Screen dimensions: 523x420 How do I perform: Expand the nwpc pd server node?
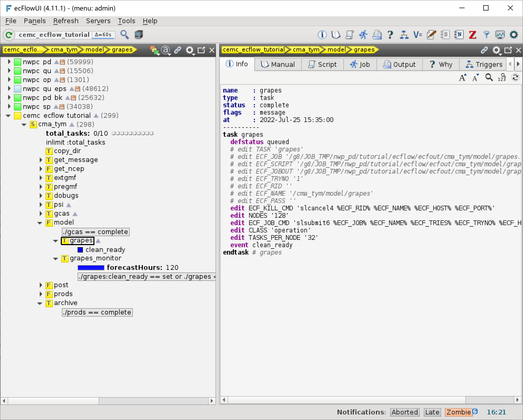9,62
